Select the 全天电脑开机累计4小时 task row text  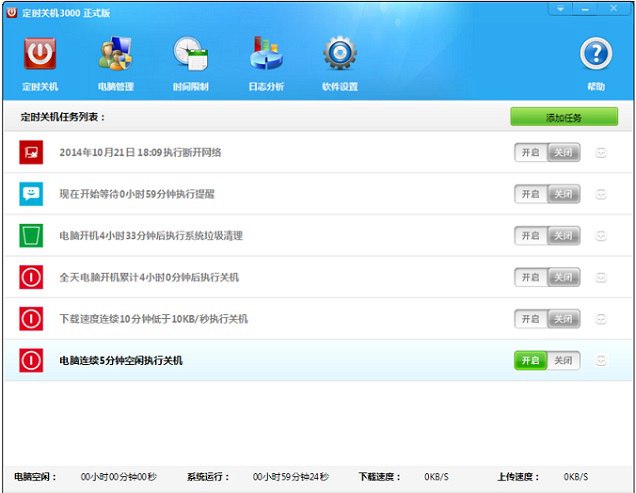point(149,277)
